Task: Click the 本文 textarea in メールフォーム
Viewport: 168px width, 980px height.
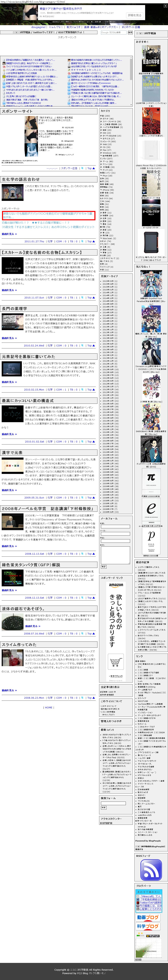Action: (x=115, y=555)
